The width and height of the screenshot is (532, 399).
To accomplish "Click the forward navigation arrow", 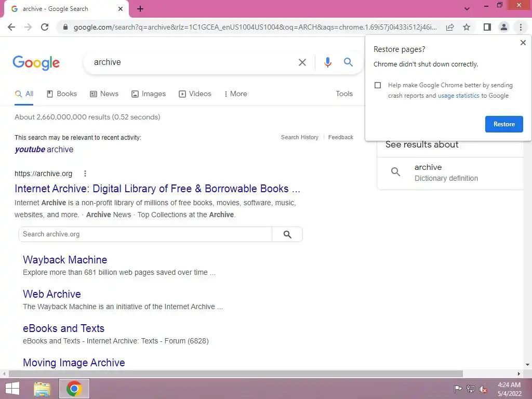I will [x=28, y=27].
